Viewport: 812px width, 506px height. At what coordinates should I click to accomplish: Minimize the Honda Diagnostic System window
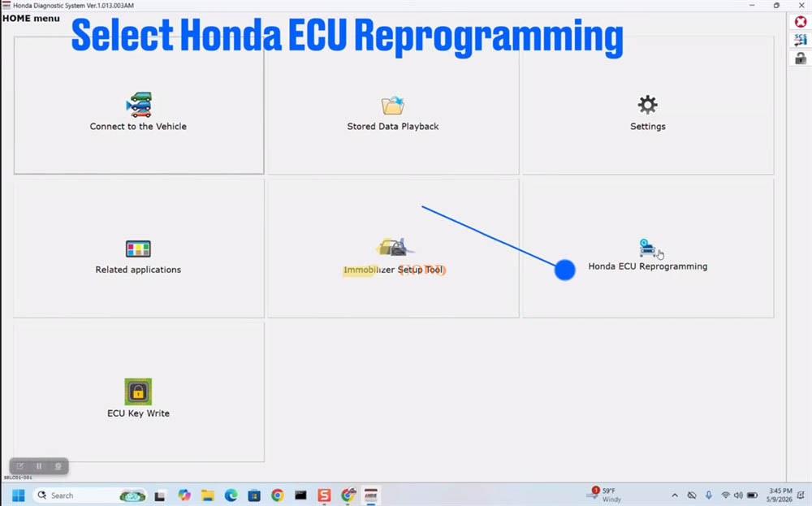pyautogui.click(x=752, y=5)
